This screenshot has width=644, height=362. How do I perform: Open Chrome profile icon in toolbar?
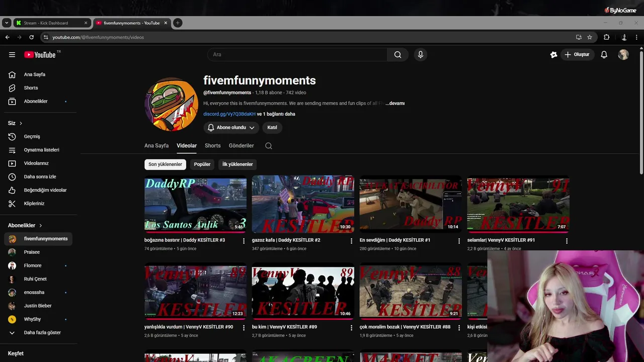click(624, 37)
